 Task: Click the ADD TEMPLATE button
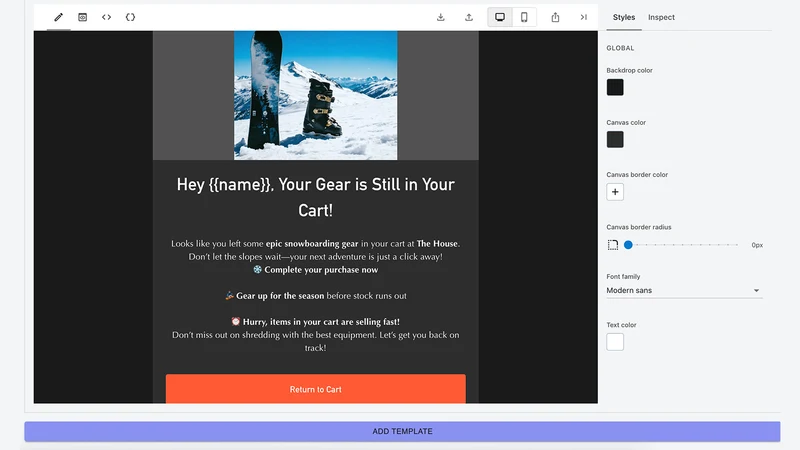[x=402, y=431]
